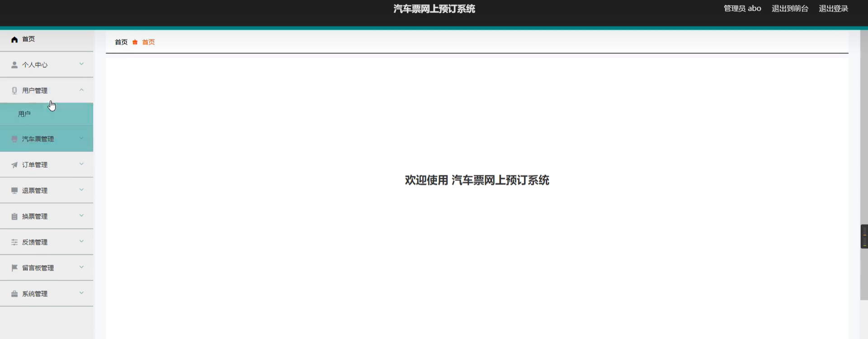Open the 系统管理 menu
This screenshot has height=339, width=868.
pos(47,293)
